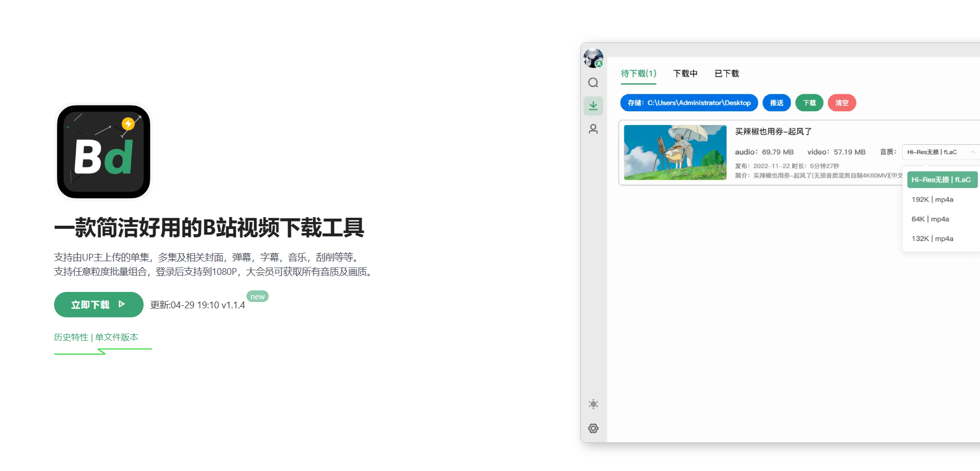Open the 历史特性 link
This screenshot has height=471, width=980.
(x=71, y=337)
